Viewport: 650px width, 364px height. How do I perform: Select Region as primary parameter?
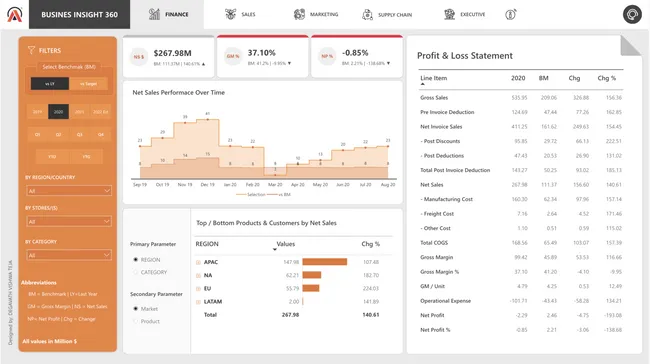pos(136,260)
